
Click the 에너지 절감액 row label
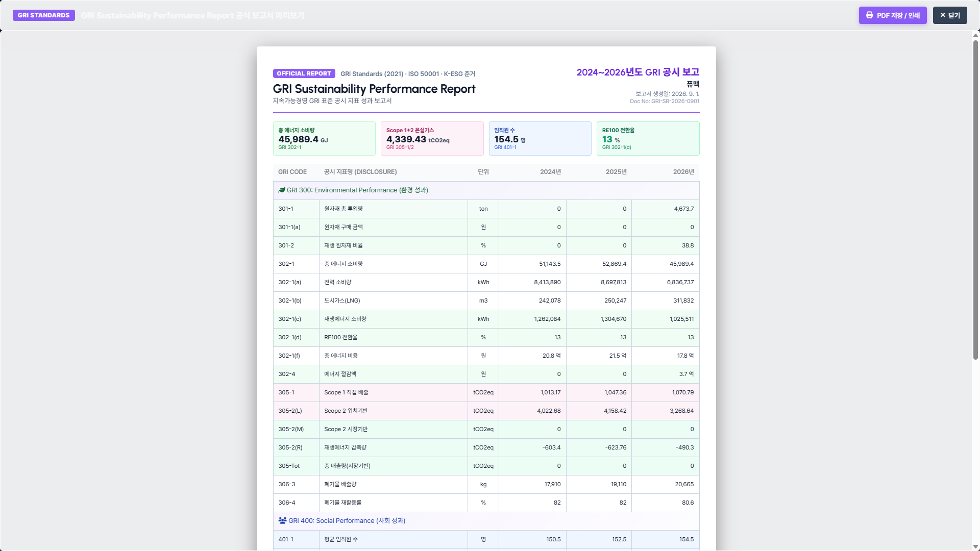(x=340, y=374)
